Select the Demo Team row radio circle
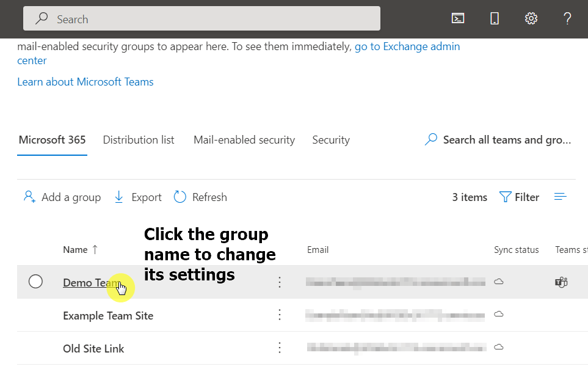588x369 pixels. (x=35, y=282)
